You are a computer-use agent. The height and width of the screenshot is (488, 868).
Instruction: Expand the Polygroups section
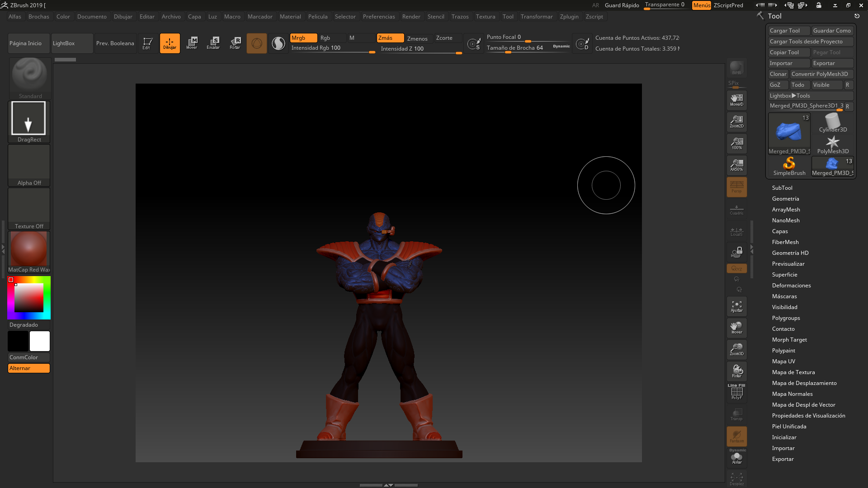(x=786, y=318)
